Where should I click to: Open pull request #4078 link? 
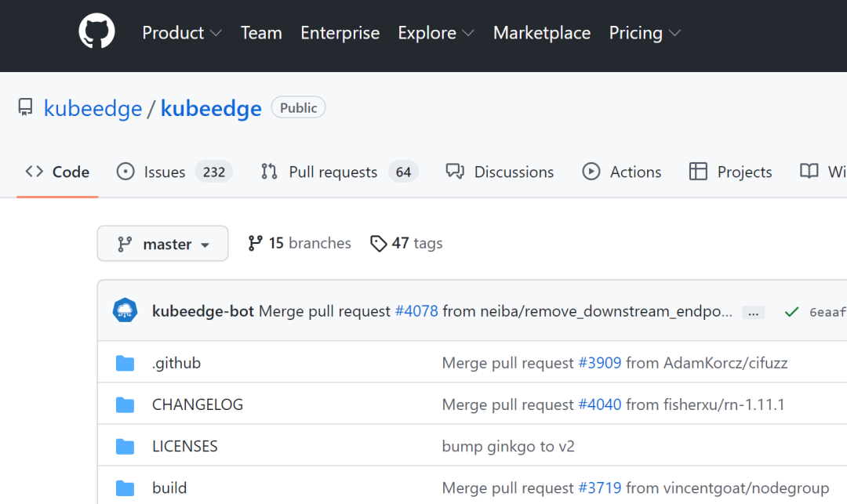tap(416, 311)
